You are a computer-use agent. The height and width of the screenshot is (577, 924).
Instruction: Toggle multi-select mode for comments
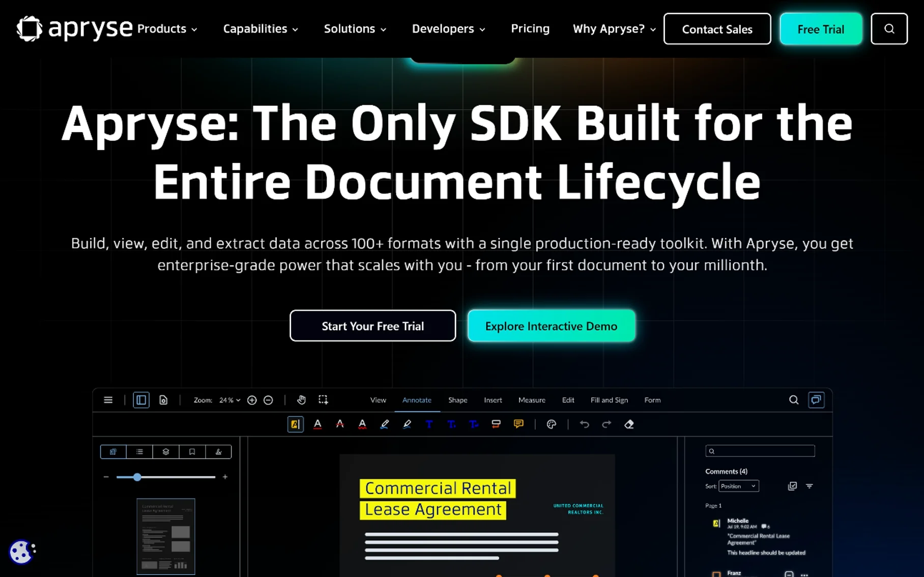(793, 486)
